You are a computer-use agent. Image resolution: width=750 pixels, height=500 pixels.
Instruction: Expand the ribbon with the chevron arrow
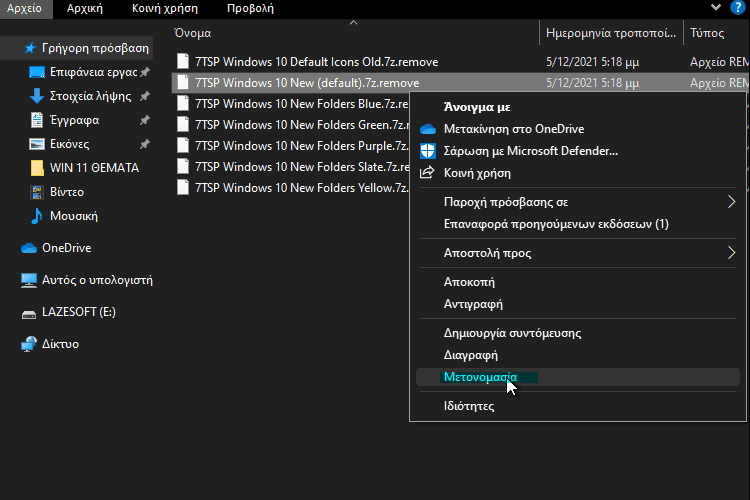[x=716, y=7]
